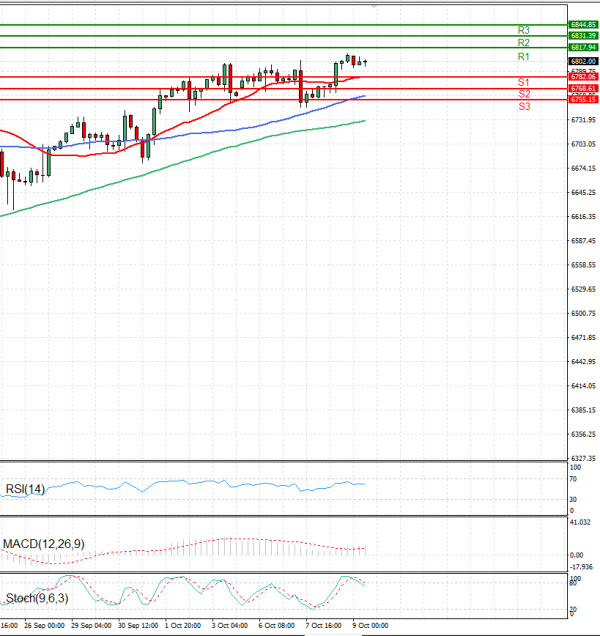Select the R2 resistance label

[523, 43]
